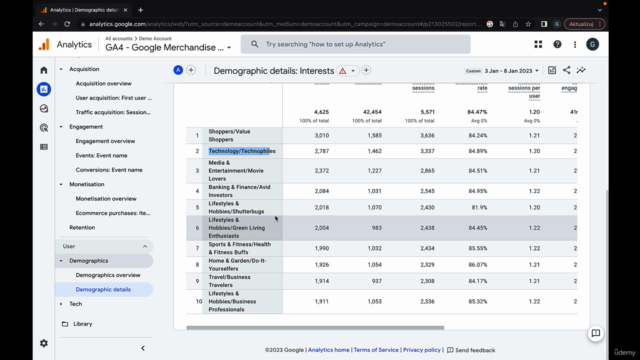The image size is (640, 360).
Task: Collapse the Acquisition section
Action: point(61,69)
